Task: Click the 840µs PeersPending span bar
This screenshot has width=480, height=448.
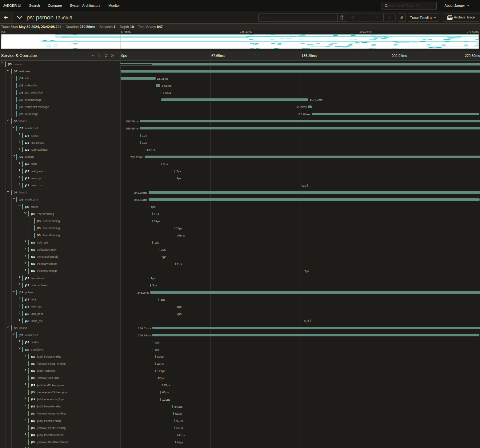Action: 172,406
